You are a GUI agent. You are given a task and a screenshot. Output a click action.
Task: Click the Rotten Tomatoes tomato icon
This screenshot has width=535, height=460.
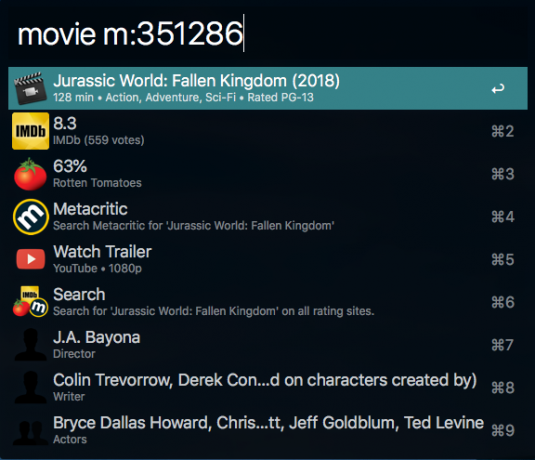[30, 174]
